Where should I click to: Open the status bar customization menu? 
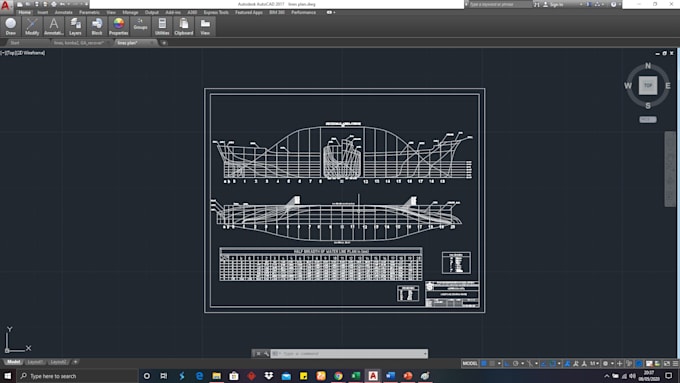(x=675, y=363)
